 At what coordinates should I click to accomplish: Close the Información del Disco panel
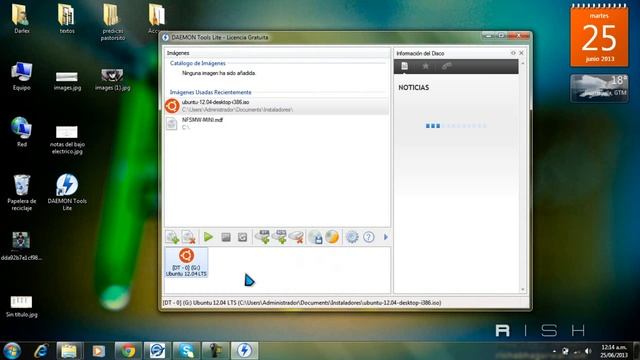[x=521, y=53]
